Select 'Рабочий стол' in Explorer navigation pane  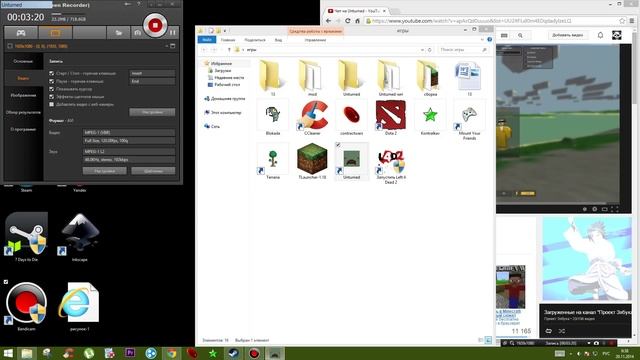[227, 84]
